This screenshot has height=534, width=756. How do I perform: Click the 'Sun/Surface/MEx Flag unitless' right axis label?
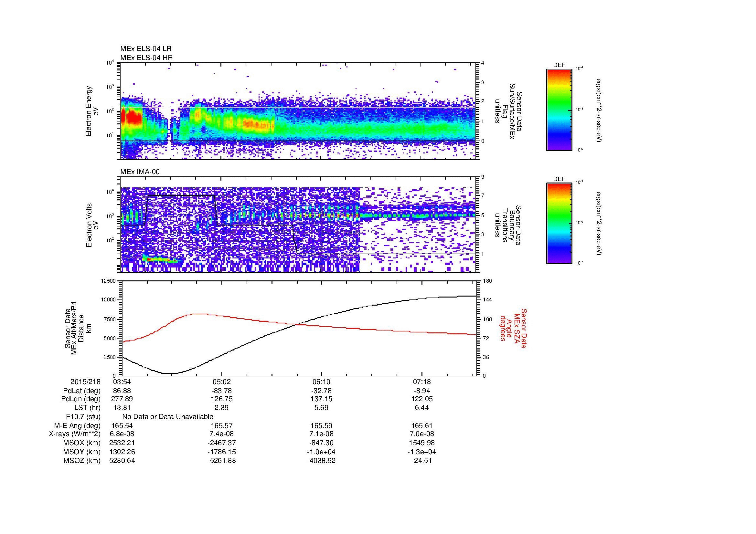point(508,111)
